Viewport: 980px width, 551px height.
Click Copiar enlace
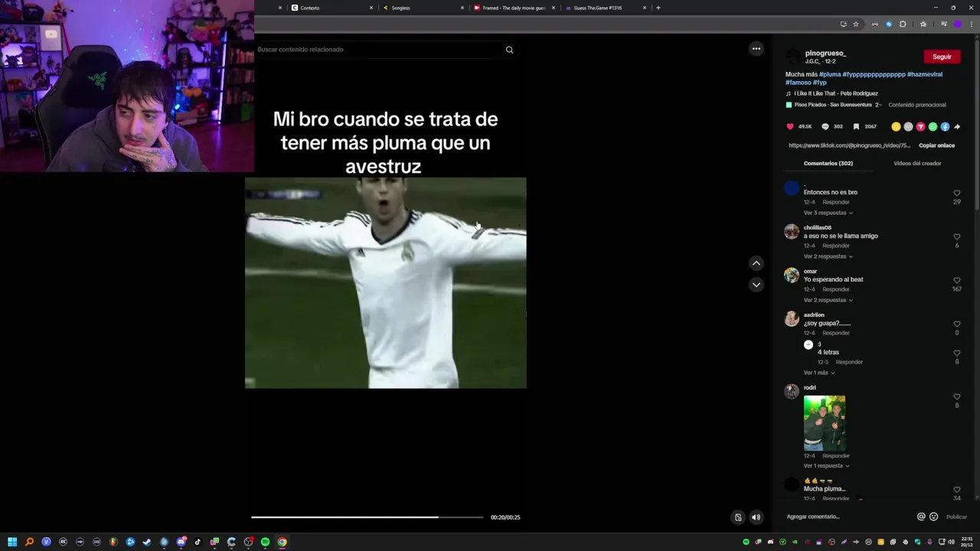[936, 145]
